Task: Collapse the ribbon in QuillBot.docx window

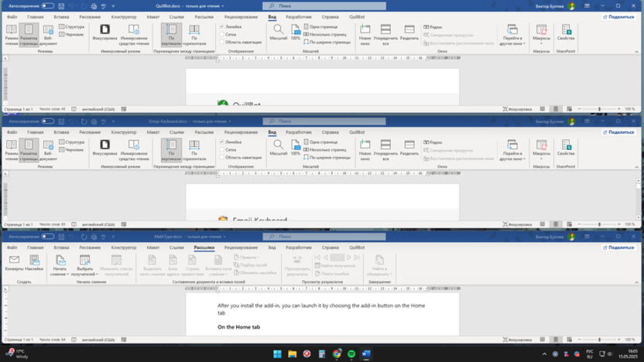Action: coord(636,52)
